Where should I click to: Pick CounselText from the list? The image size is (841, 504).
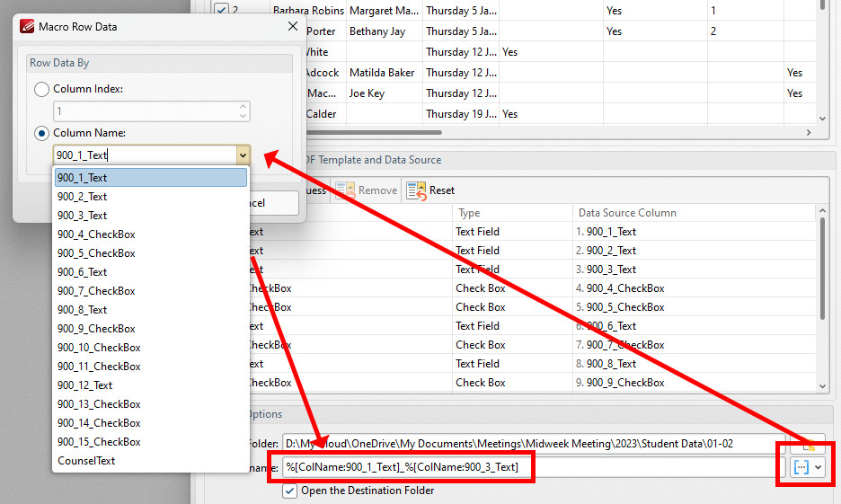(151, 461)
